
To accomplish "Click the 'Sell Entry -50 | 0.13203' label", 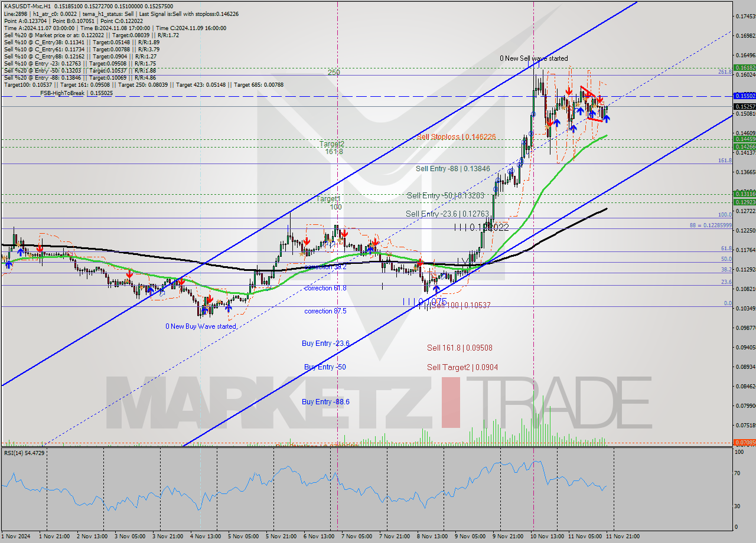I will click(x=445, y=196).
